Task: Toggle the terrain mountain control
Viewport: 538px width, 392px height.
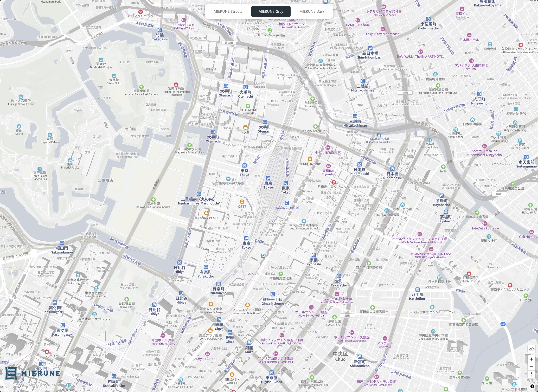Action: point(531,349)
